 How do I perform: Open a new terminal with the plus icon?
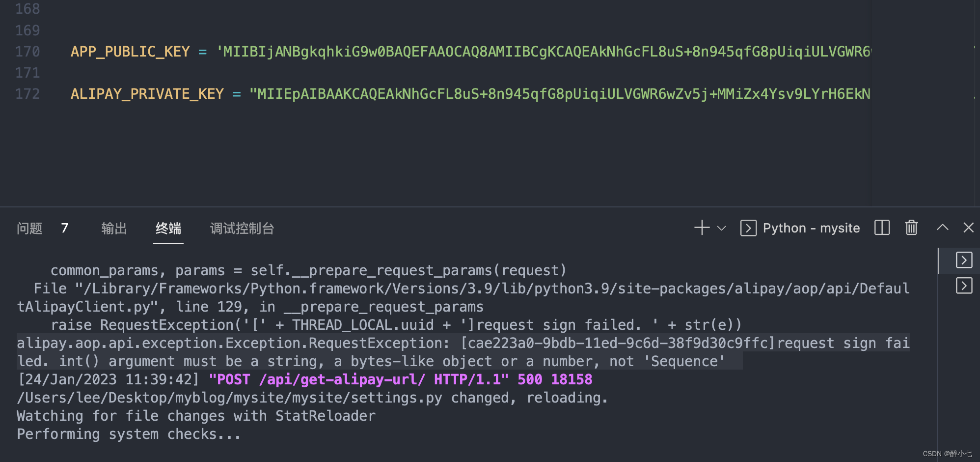701,228
